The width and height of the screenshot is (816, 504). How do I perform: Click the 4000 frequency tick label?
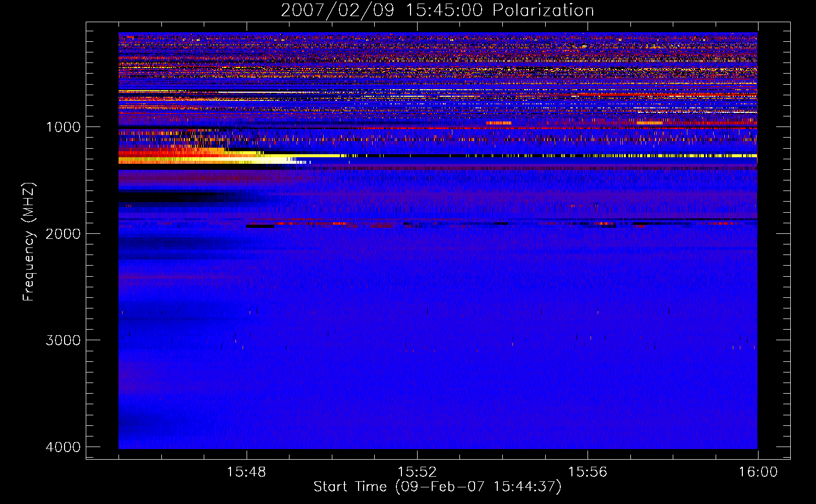(63, 447)
